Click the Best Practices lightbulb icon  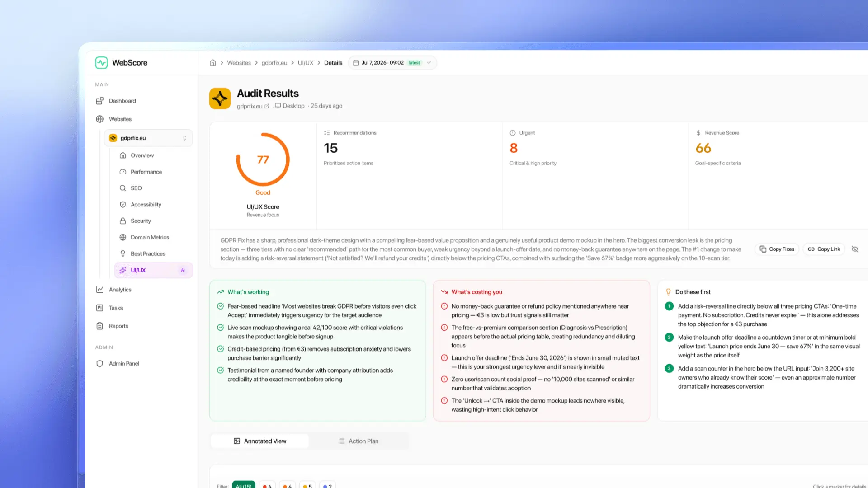[x=123, y=253]
